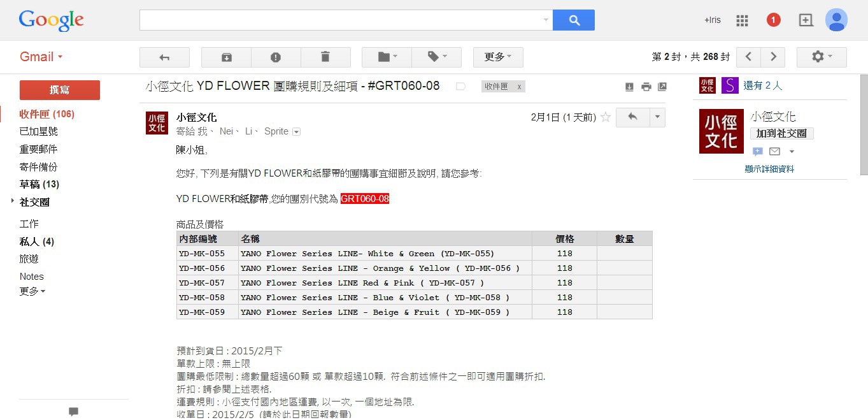Print this conversation

(646, 87)
